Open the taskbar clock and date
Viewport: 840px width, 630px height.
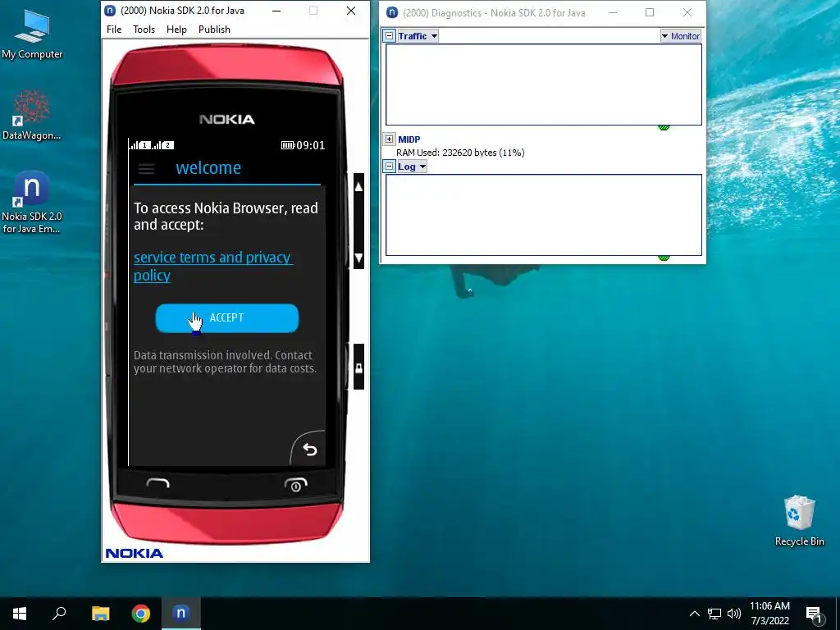[x=769, y=614]
